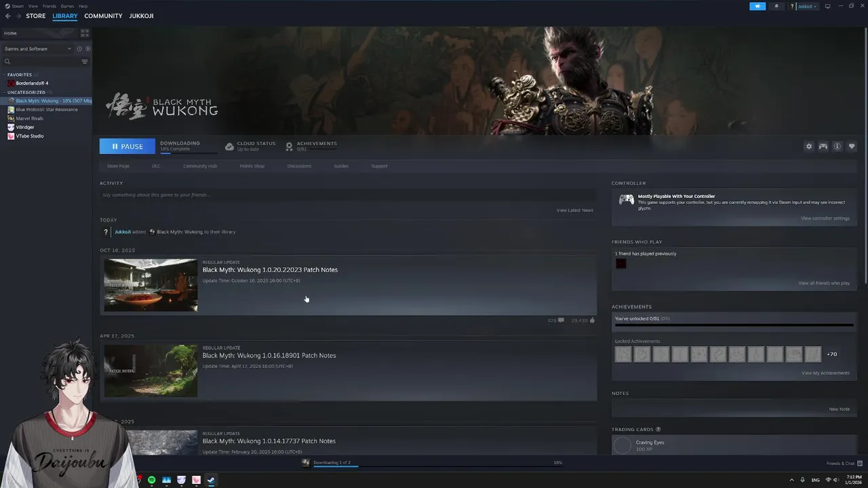Click the library search magnifier icon

tap(7, 62)
